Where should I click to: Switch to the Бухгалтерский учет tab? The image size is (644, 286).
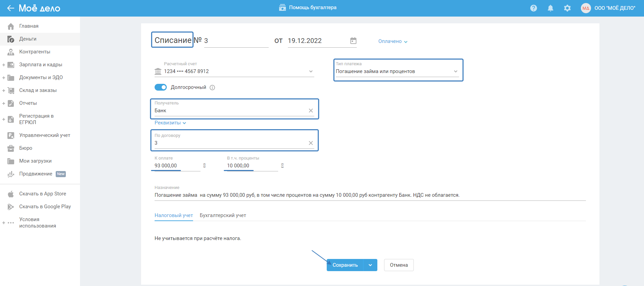[x=223, y=215]
